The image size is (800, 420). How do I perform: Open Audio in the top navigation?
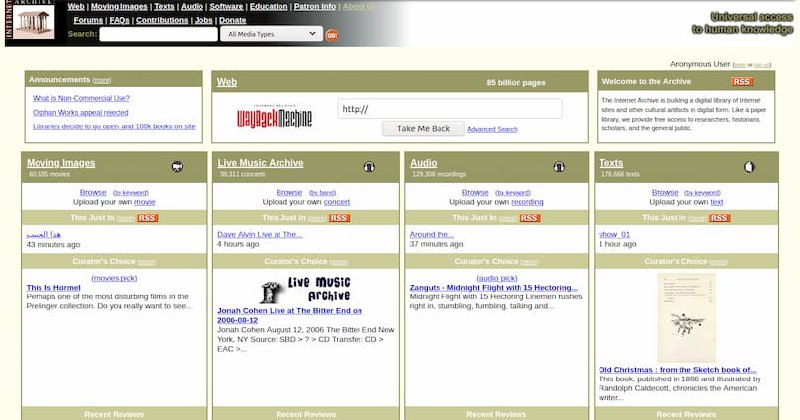pos(192,7)
